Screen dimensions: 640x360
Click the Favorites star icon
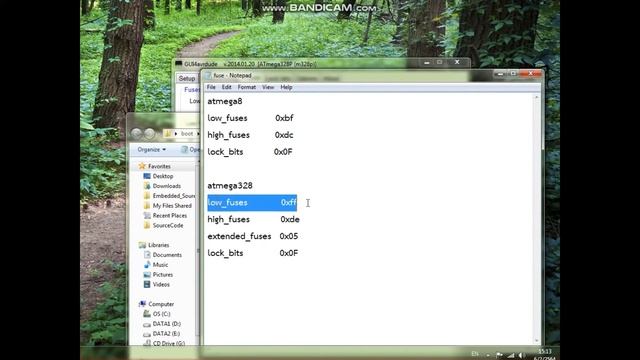142,166
